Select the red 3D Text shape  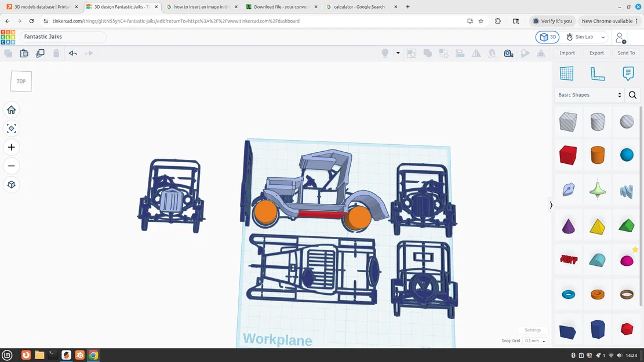[x=569, y=259]
